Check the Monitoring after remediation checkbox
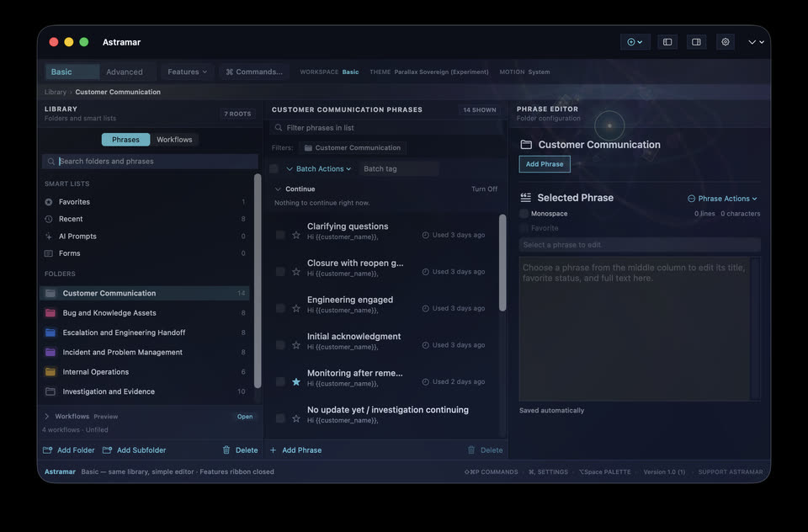This screenshot has width=808, height=532. click(x=280, y=381)
